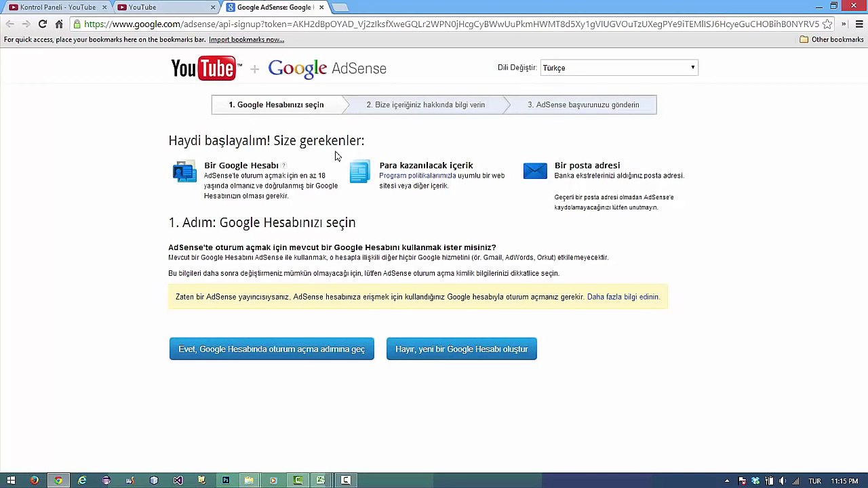Click the Google account devices icon
Viewport: 868px width, 488px height.
(x=184, y=171)
